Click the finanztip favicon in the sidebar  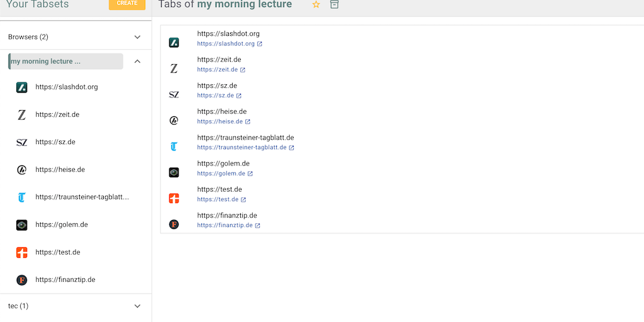(x=22, y=280)
